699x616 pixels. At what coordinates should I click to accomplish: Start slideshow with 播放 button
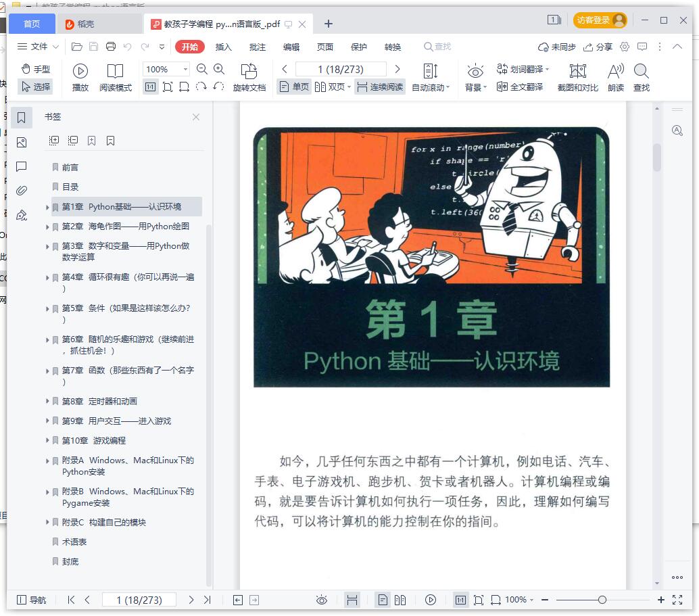click(x=80, y=77)
